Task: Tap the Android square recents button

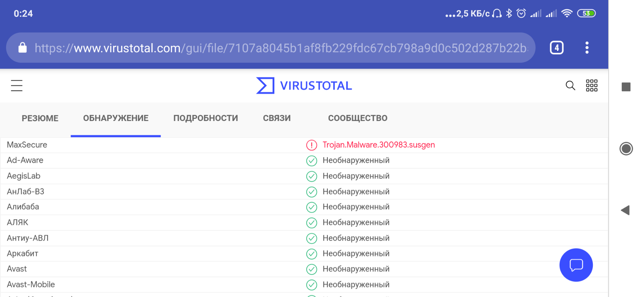Action: click(626, 87)
